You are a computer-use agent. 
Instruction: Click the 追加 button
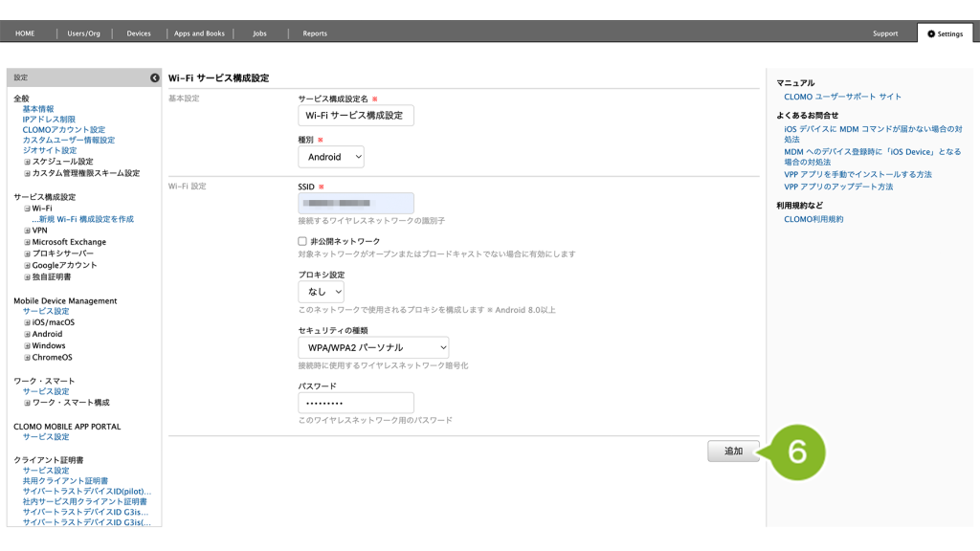point(733,451)
